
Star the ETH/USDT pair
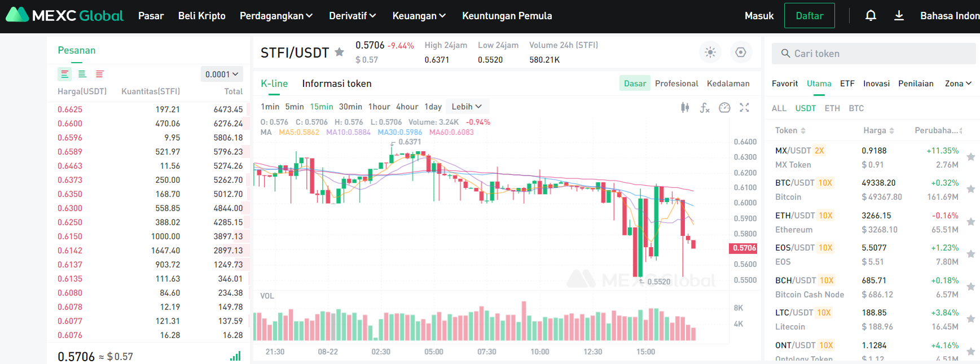(971, 222)
